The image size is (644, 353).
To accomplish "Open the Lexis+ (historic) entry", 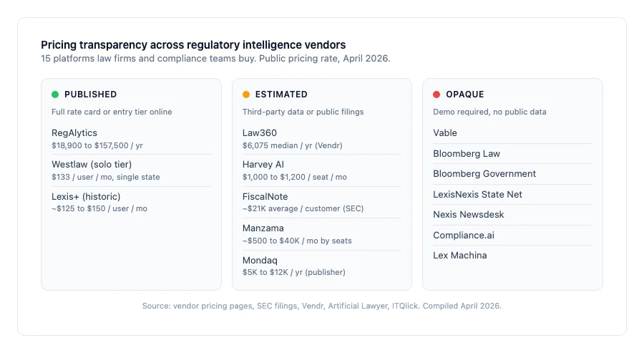I will coord(86,197).
